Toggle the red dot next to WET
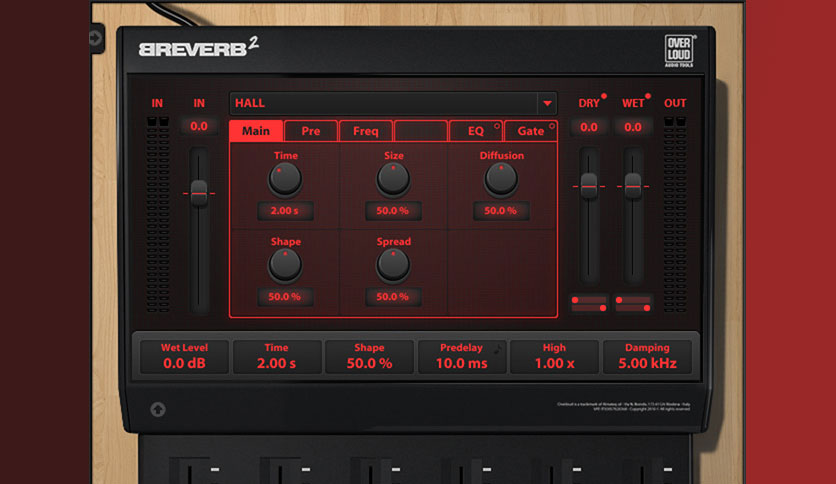Viewport: 836px width, 484px height. (x=648, y=96)
